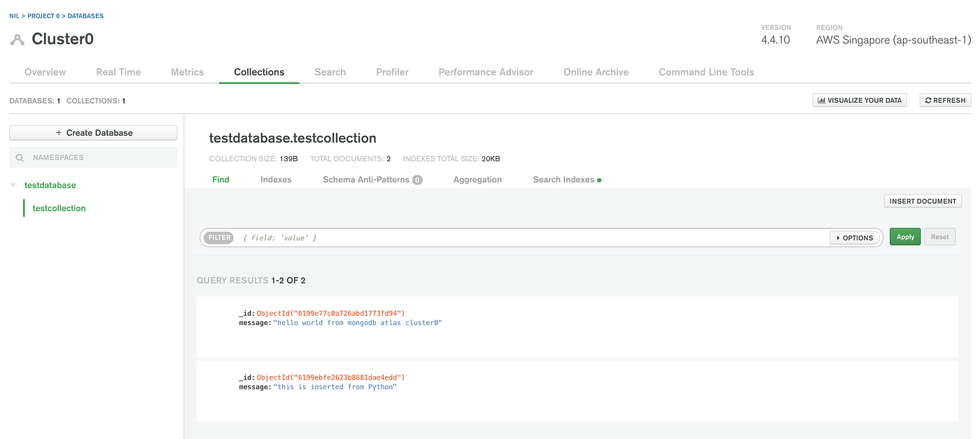Go to the Aggregation sub-tab
This screenshot has height=439, width=980.
click(477, 180)
